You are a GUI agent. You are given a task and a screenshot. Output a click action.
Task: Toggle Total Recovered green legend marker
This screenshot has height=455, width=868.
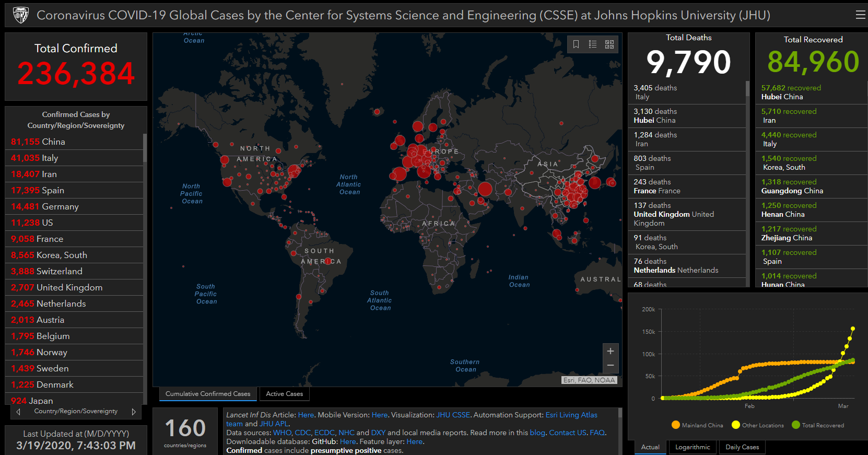click(796, 425)
